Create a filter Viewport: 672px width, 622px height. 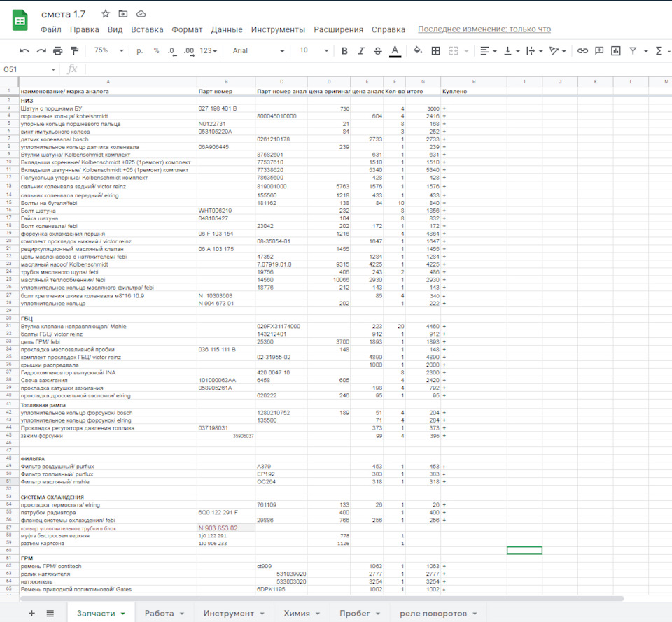[x=633, y=50]
